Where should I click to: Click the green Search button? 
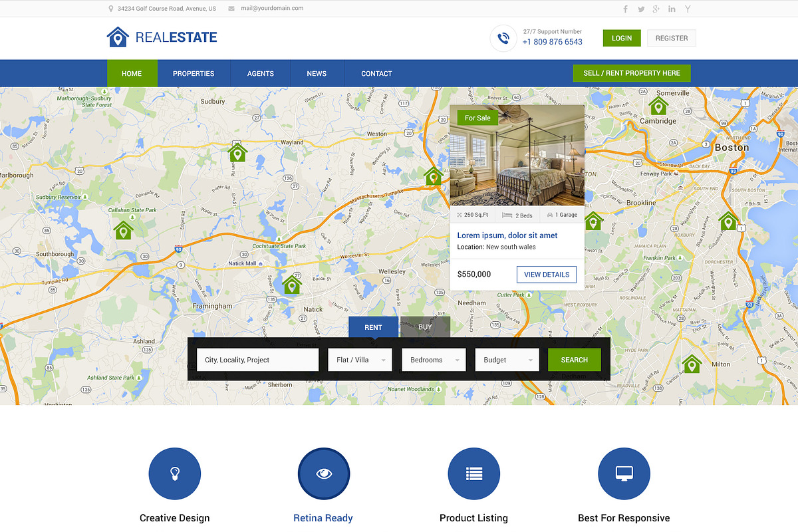[575, 360]
